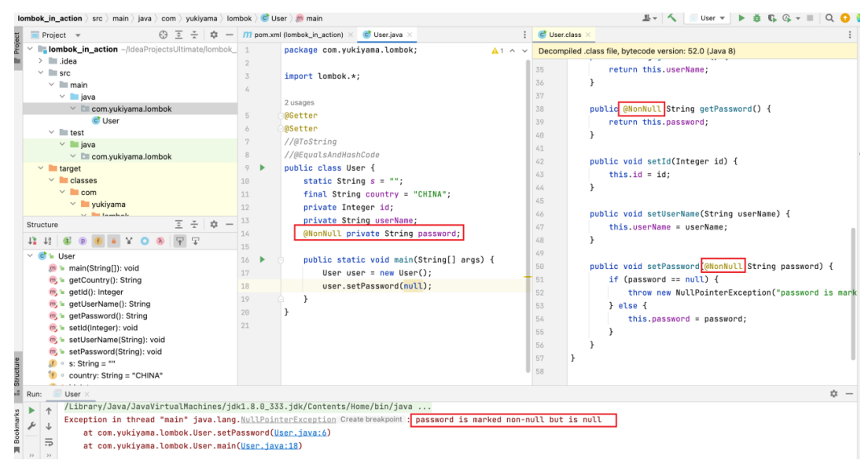Click the warning indicator in User.java editor
The image size is (868, 475).
[497, 50]
